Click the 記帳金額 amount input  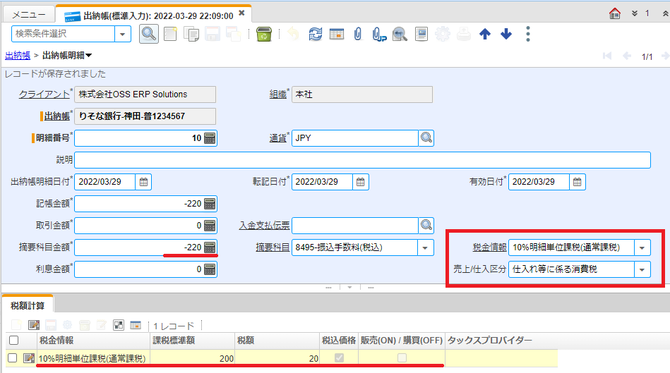(139, 204)
